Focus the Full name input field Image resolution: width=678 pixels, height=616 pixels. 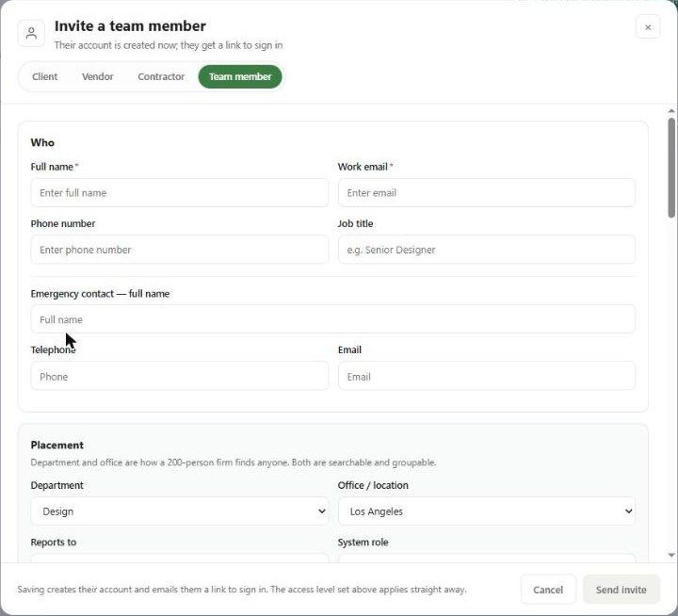(180, 192)
